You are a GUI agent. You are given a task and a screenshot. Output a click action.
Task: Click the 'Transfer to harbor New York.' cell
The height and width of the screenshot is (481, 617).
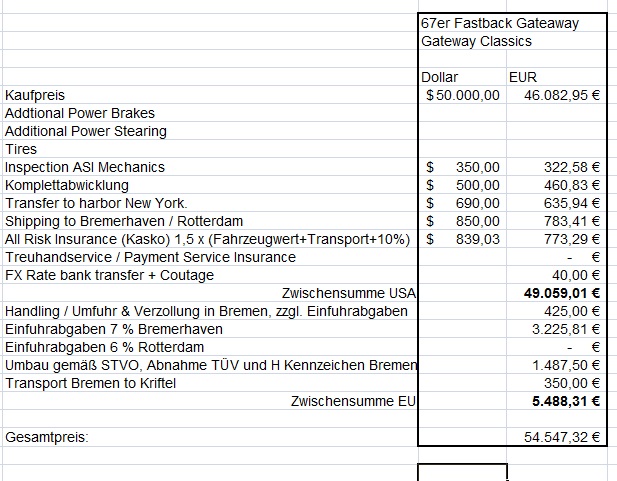(x=96, y=203)
